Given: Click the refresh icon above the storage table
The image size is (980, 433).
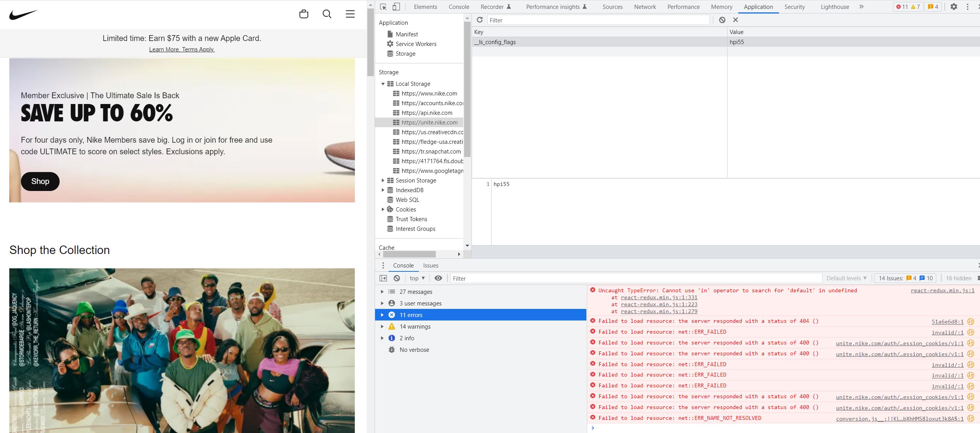Looking at the screenshot, I should pyautogui.click(x=480, y=20).
